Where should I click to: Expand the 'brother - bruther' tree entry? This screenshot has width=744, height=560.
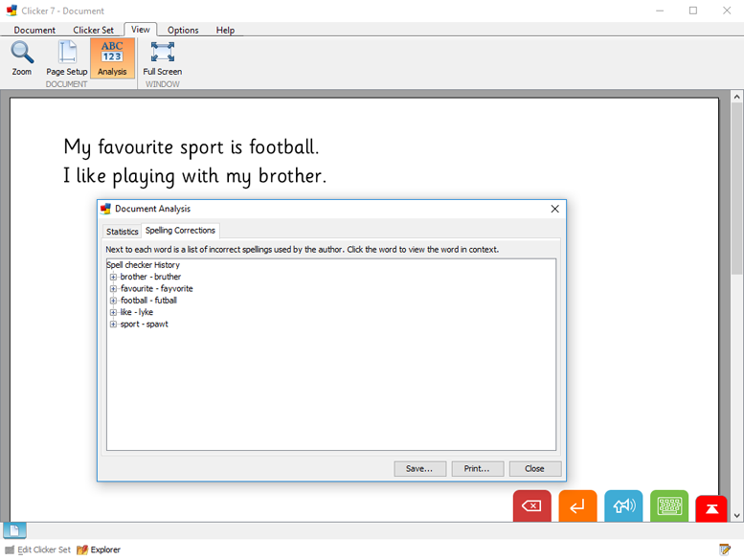pos(113,277)
